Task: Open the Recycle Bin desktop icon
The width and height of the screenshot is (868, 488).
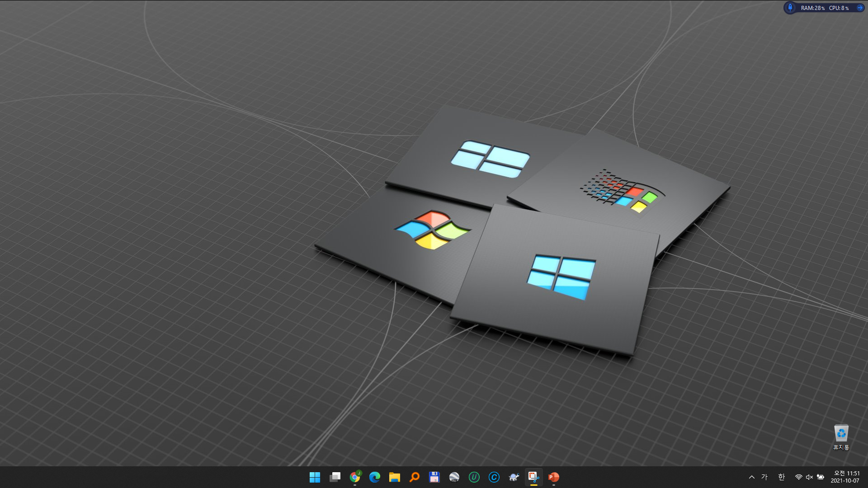Action: tap(841, 437)
